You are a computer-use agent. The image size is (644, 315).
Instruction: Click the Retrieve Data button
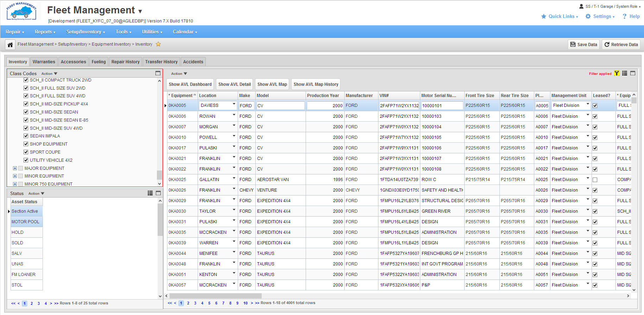tap(621, 45)
